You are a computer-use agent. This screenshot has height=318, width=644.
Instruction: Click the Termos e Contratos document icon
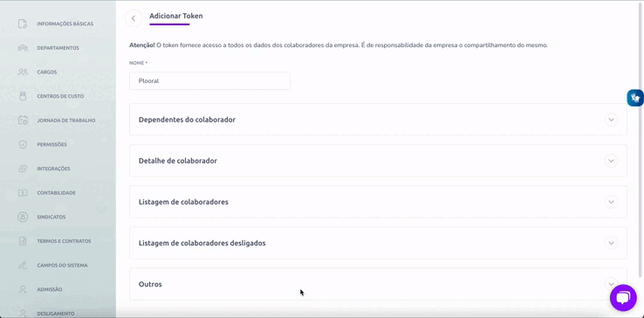click(x=23, y=241)
